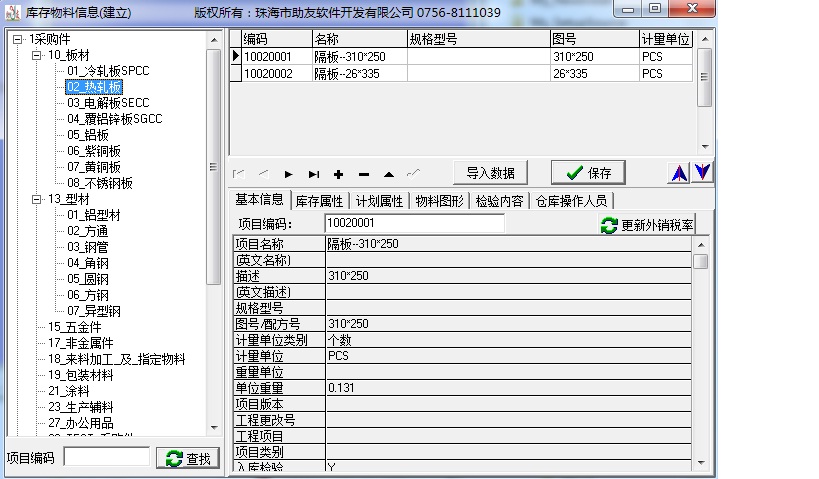Go to next record navigator icon
Image resolution: width=819 pixels, height=479 pixels.
click(x=289, y=174)
